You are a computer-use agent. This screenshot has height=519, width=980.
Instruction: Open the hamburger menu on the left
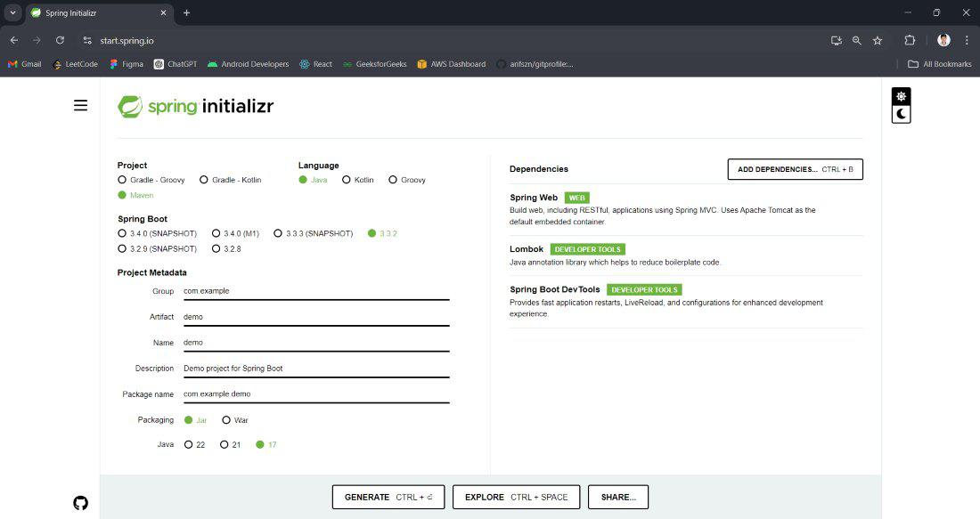(x=80, y=106)
